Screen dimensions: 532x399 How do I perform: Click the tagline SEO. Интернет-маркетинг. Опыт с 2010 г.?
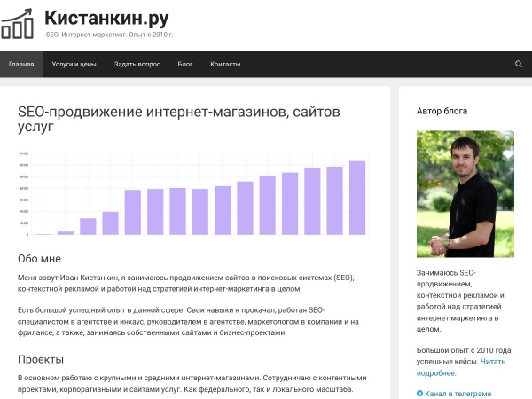tap(109, 35)
